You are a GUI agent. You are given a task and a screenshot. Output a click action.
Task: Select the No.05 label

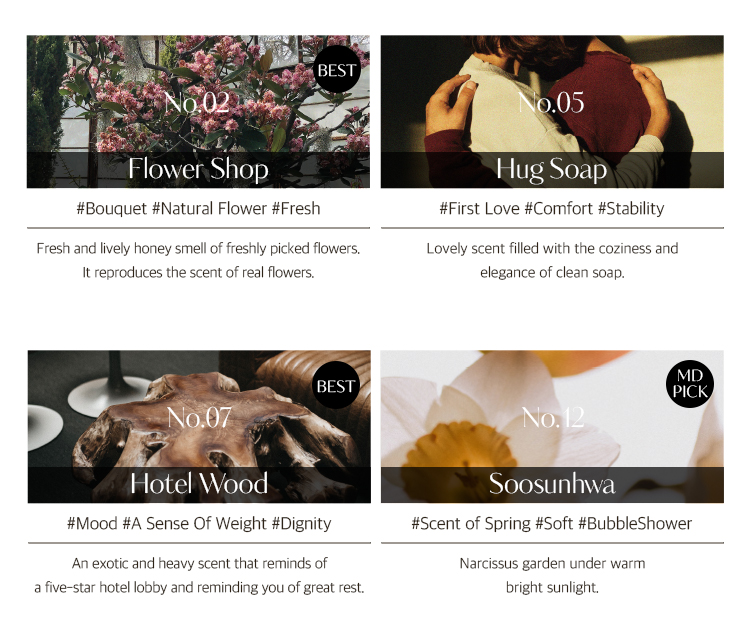click(551, 102)
